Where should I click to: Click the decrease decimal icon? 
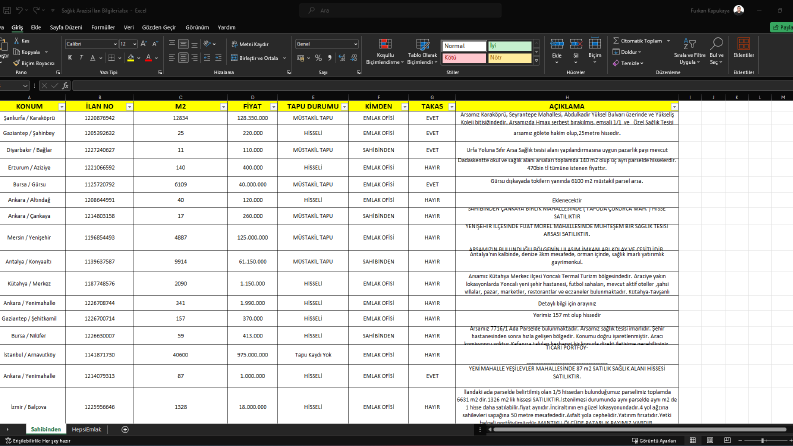[x=354, y=58]
